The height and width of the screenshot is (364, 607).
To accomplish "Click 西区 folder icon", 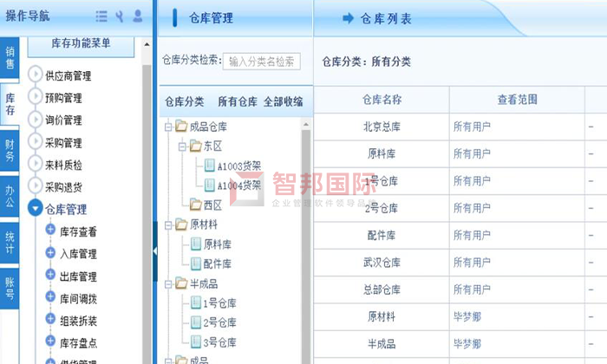I will tap(195, 205).
